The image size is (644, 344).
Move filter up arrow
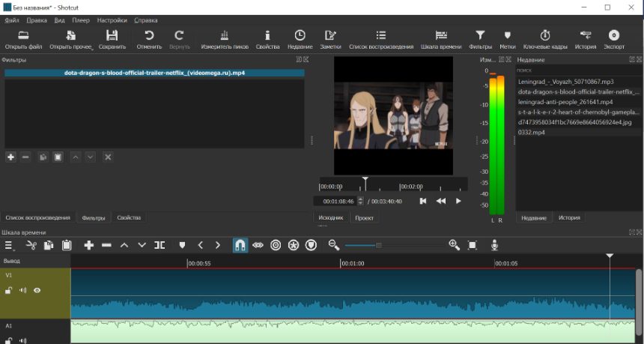coord(75,157)
